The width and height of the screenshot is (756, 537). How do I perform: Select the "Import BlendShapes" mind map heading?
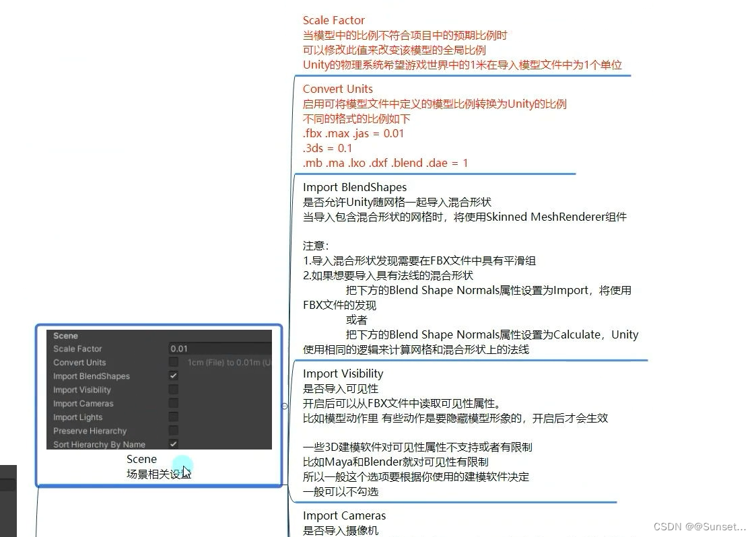[x=354, y=187]
